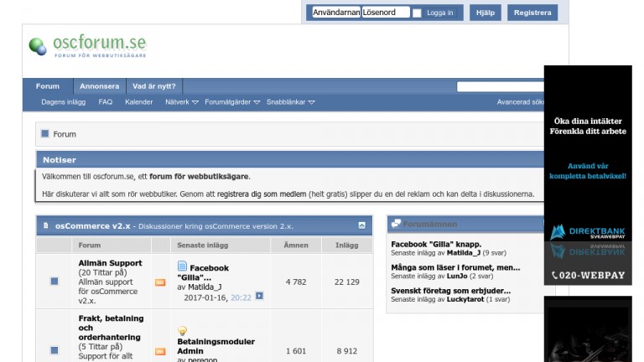This screenshot has width=644, height=362.
Task: Open the Snabblänkar dropdown menu
Action: (x=290, y=102)
